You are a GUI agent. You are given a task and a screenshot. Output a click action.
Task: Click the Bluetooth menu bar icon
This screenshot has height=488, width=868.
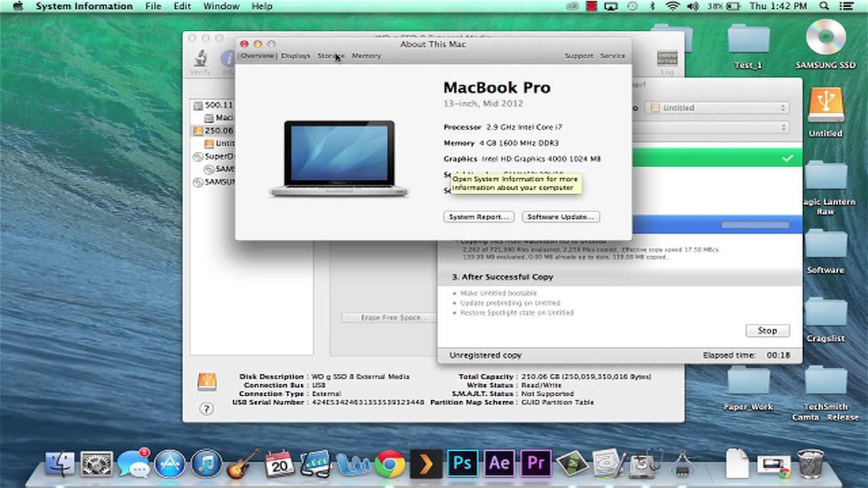[x=652, y=6]
